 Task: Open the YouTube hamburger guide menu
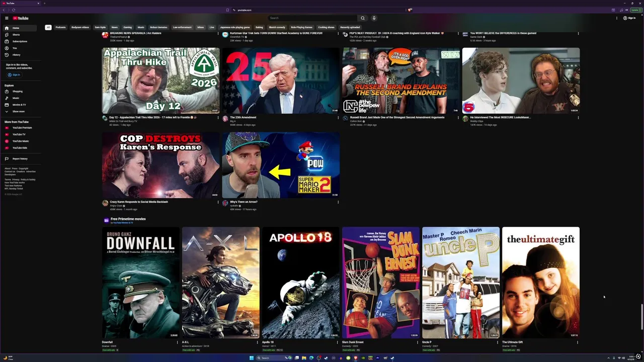pyautogui.click(x=7, y=18)
